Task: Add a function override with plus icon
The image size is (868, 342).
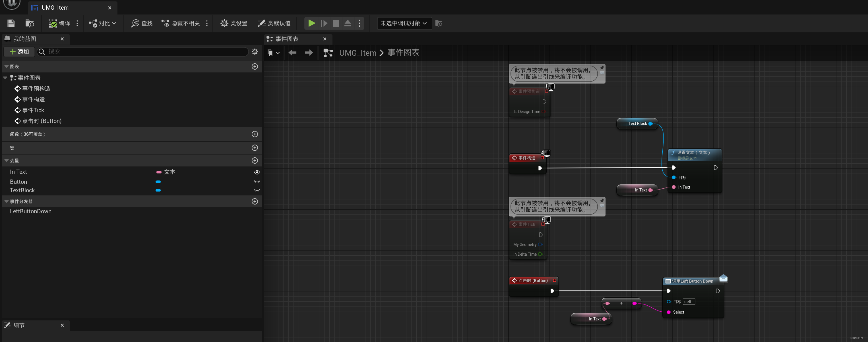Action: click(x=255, y=134)
